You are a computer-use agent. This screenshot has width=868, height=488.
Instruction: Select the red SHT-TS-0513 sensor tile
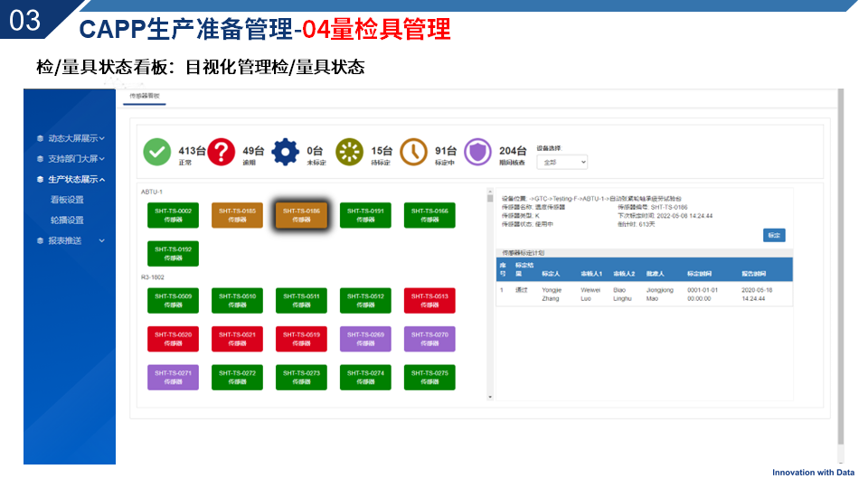coord(429,301)
